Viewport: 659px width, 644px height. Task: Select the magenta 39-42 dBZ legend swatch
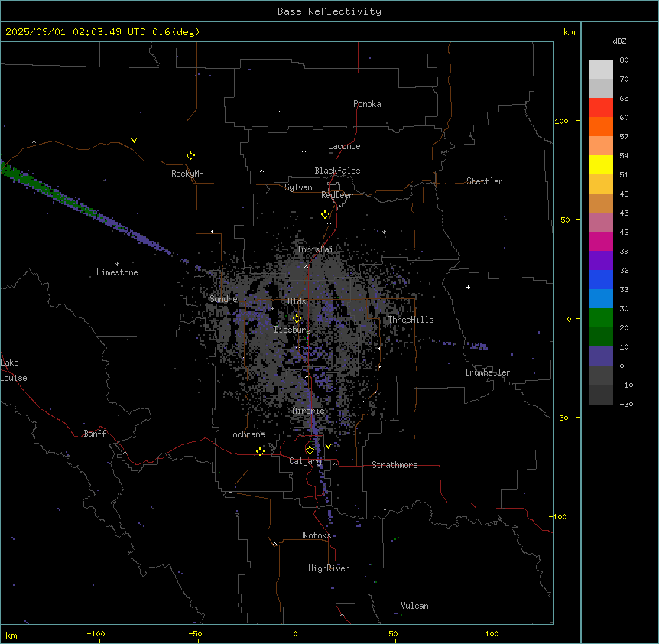[x=601, y=241]
